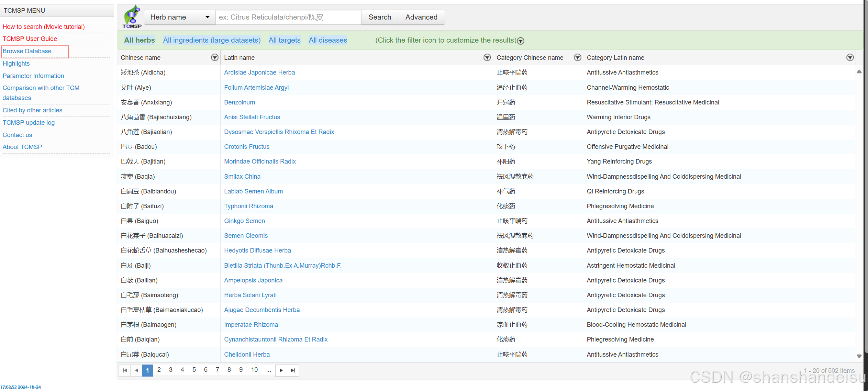Click the herb name search input field

(288, 17)
